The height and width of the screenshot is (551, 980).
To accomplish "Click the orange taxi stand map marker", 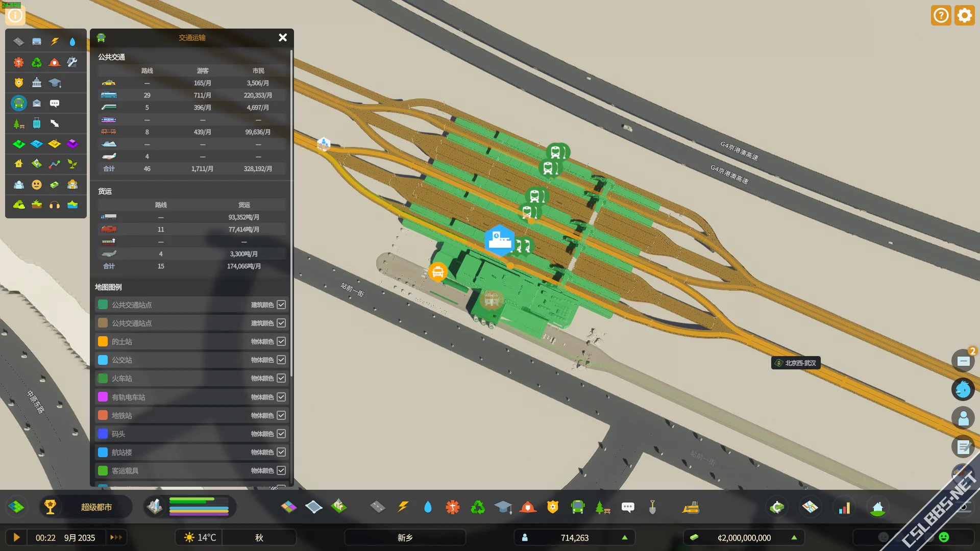I will 437,272.
